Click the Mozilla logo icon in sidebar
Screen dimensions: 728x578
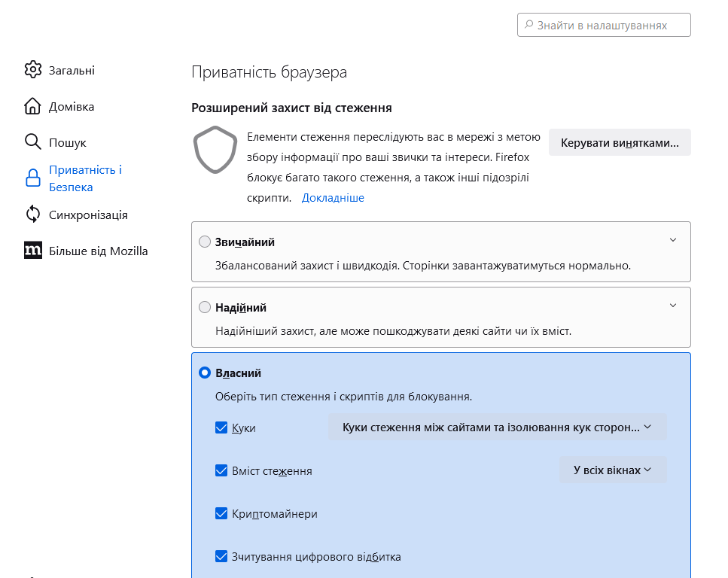click(x=32, y=251)
